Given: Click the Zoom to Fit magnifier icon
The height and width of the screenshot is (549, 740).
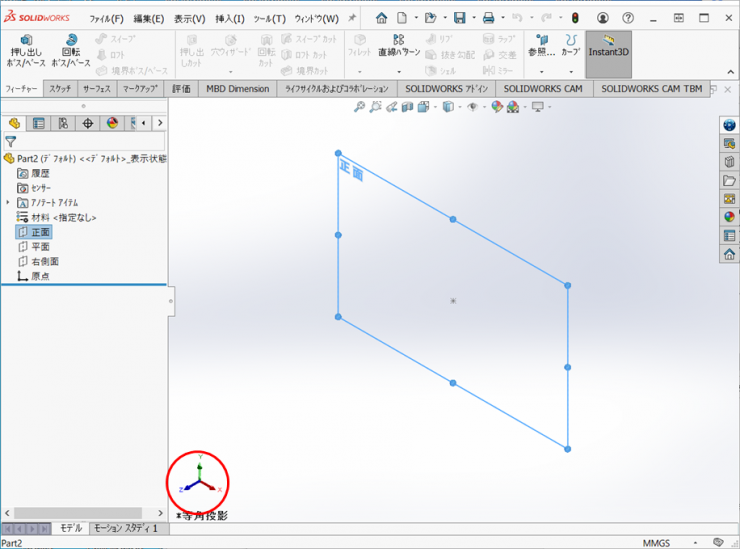Looking at the screenshot, I should pos(360,107).
